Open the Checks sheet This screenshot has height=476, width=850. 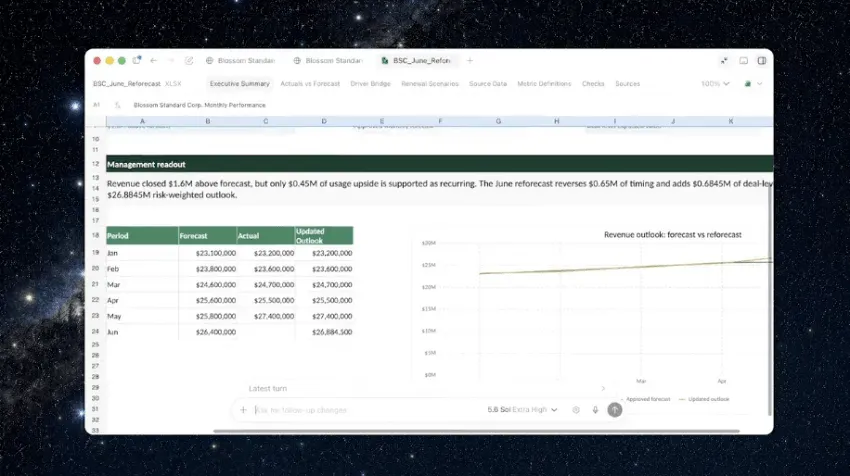(x=593, y=84)
